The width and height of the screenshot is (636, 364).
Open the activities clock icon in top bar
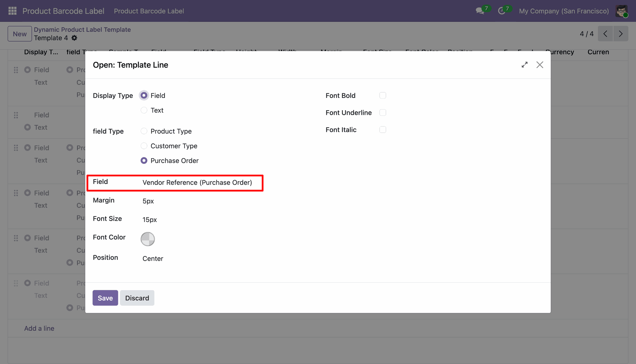502,11
